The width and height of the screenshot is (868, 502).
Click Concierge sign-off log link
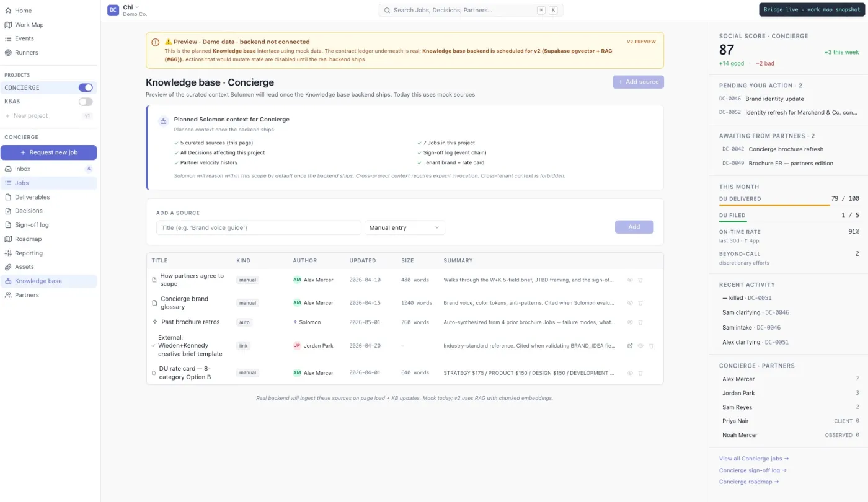pyautogui.click(x=753, y=470)
